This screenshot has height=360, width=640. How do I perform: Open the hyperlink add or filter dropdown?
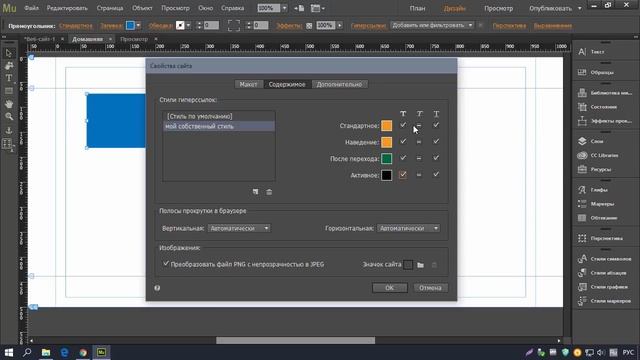(x=432, y=25)
